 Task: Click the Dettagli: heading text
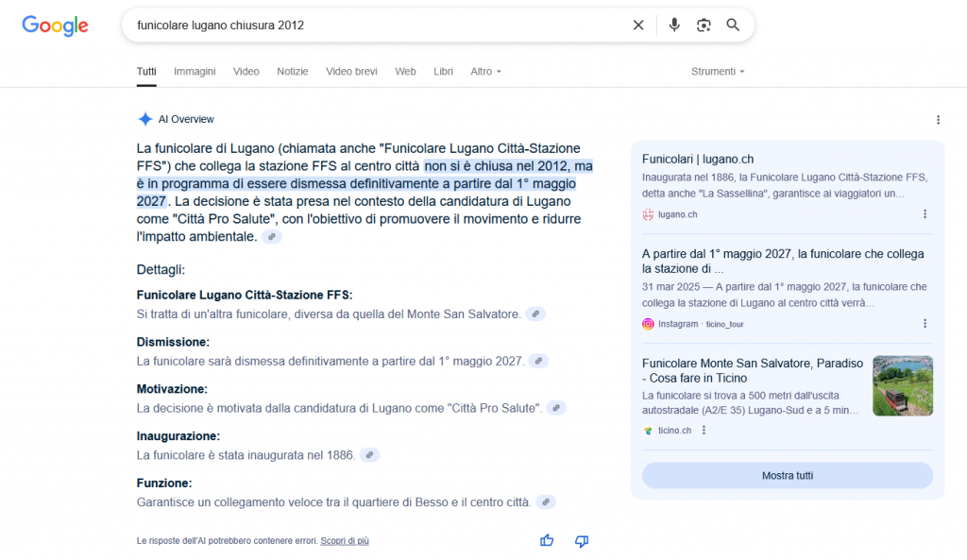[161, 269]
